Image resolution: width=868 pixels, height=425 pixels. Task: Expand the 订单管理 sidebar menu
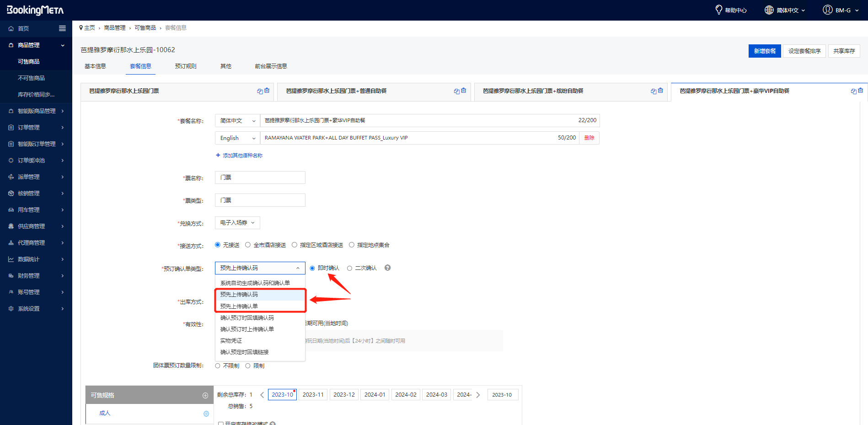(x=36, y=128)
